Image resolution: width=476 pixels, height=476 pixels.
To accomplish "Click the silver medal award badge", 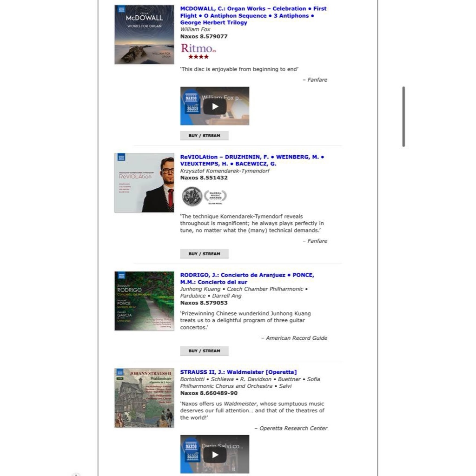I will pyautogui.click(x=192, y=197).
